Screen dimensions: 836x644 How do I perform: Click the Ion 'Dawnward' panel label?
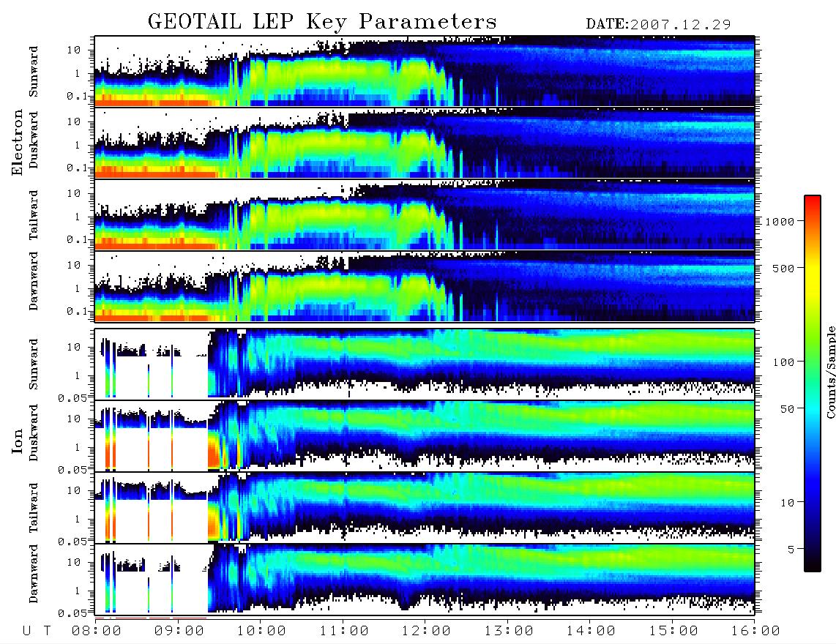point(34,574)
